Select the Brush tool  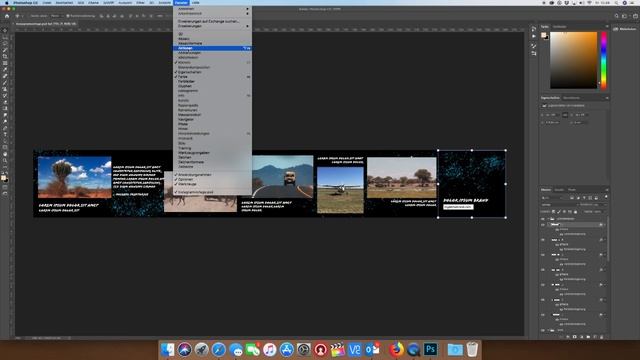[5, 83]
